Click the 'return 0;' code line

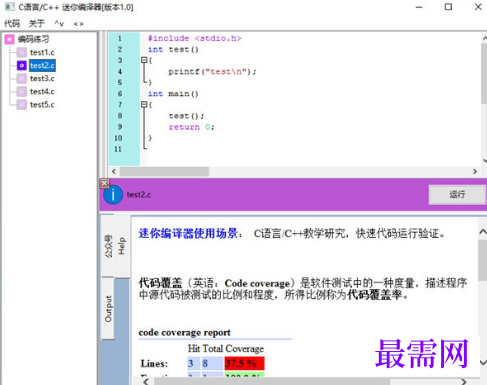coord(191,127)
